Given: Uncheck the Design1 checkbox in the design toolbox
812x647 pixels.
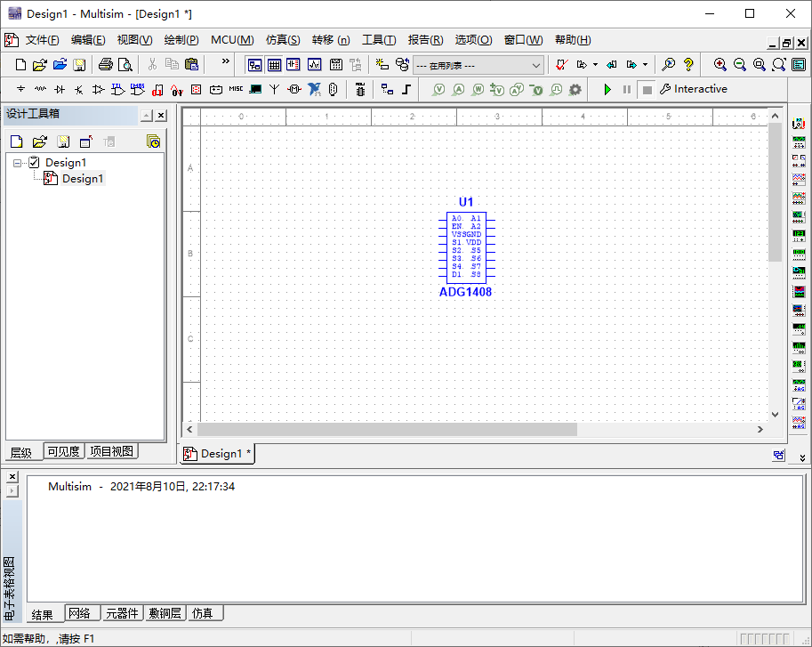Looking at the screenshot, I should tap(33, 162).
